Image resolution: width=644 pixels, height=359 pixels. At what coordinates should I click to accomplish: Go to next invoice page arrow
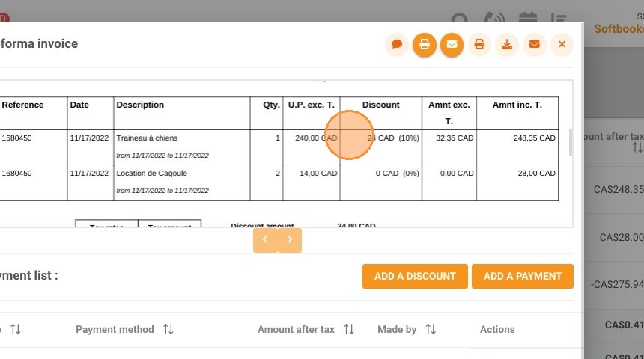(x=290, y=240)
